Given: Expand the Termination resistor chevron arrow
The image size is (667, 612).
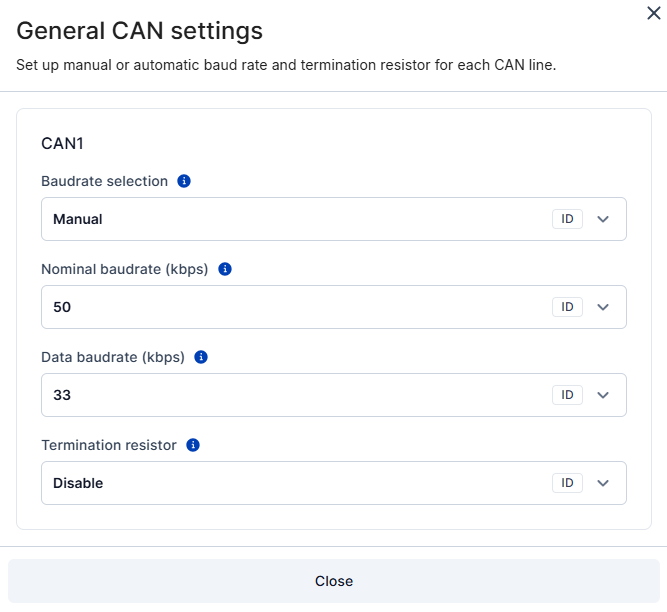Looking at the screenshot, I should point(603,483).
